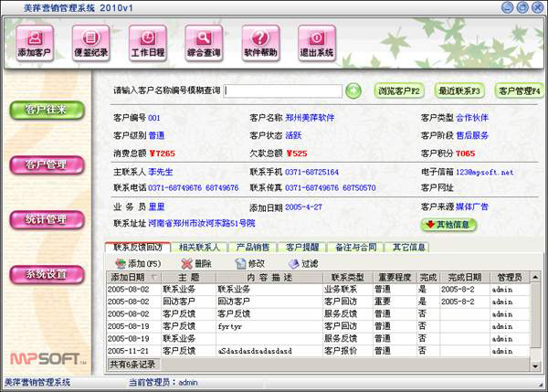
Task: Click the green search go icon
Action: [353, 90]
